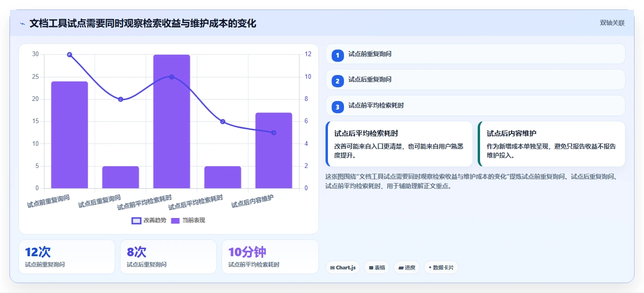Click the 10分钟 stat value

(x=247, y=252)
